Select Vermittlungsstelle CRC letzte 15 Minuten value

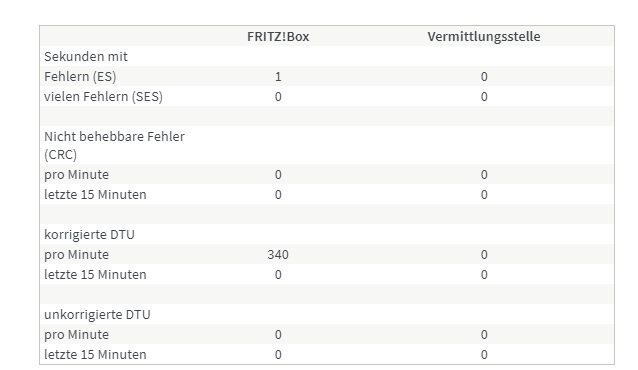pyautogui.click(x=484, y=195)
